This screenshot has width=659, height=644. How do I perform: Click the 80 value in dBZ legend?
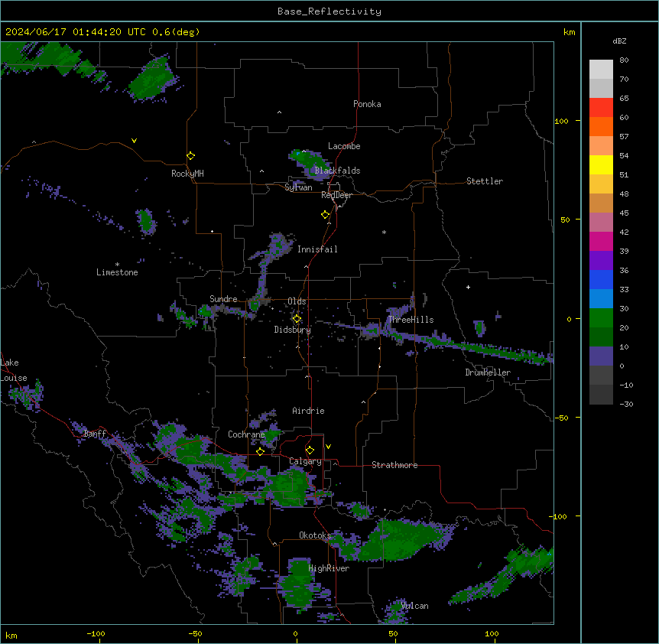(624, 60)
